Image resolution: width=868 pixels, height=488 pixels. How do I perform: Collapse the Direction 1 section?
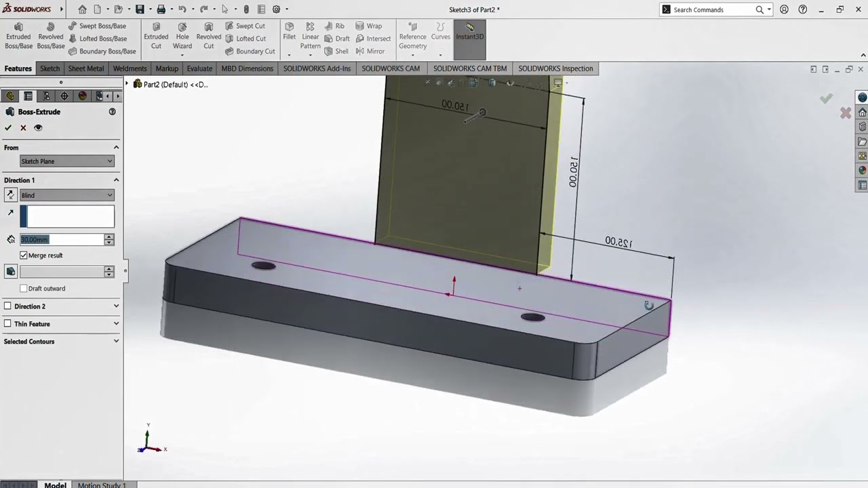(116, 180)
